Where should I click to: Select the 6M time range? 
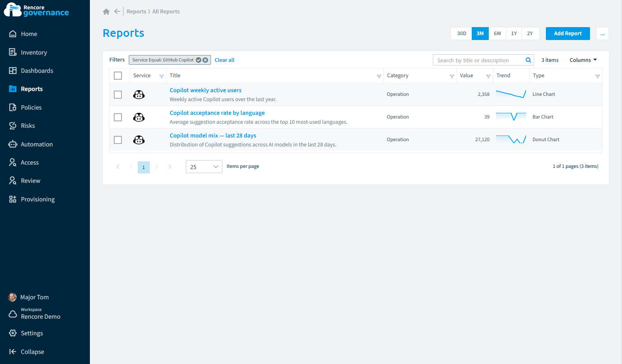pyautogui.click(x=497, y=34)
